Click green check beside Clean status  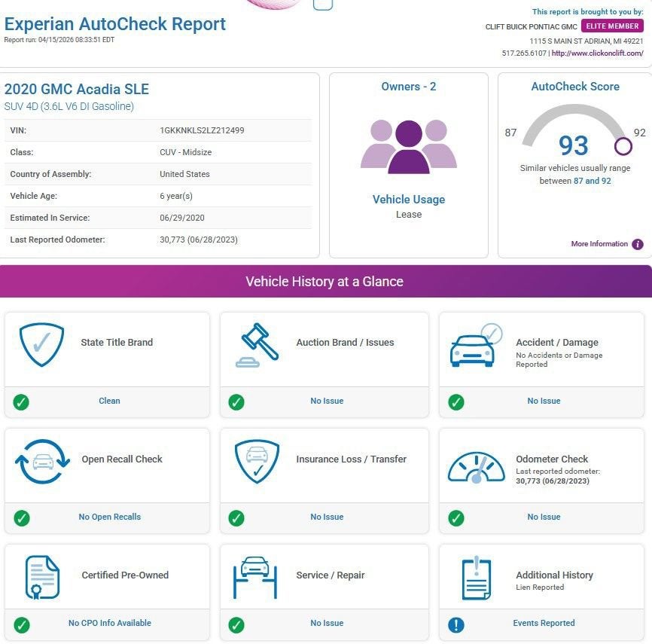(x=21, y=402)
